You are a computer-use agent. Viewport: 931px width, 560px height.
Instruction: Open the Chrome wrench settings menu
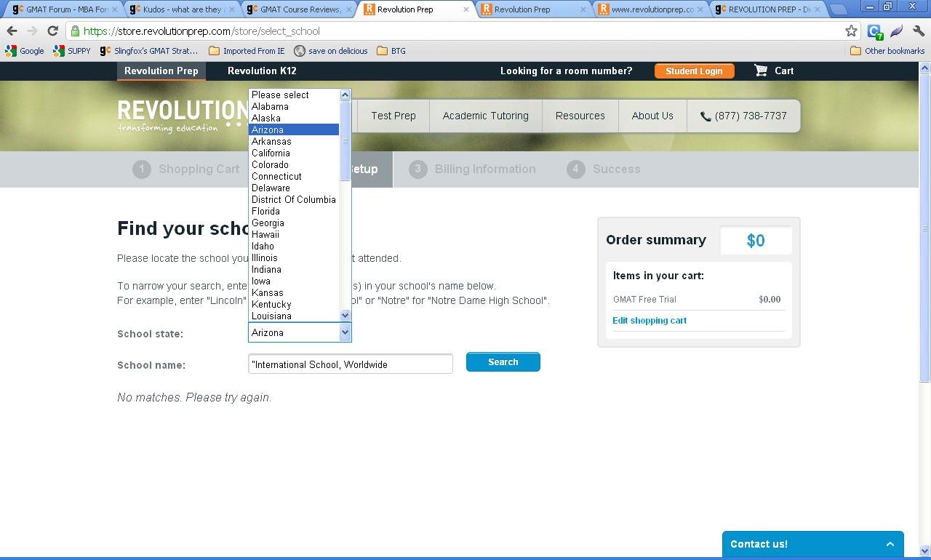(918, 31)
